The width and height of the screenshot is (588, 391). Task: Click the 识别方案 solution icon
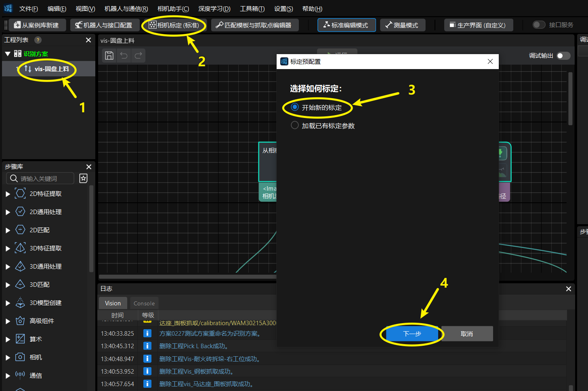coord(18,54)
